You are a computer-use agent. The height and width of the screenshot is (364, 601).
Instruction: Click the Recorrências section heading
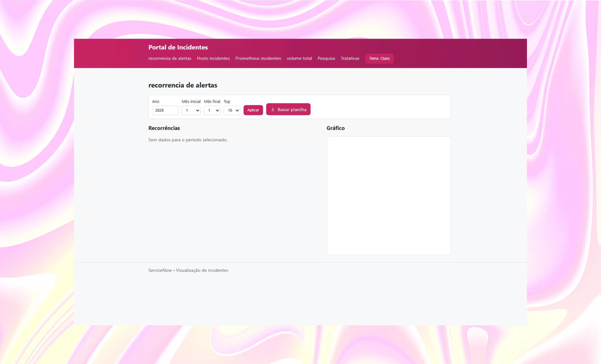[164, 128]
